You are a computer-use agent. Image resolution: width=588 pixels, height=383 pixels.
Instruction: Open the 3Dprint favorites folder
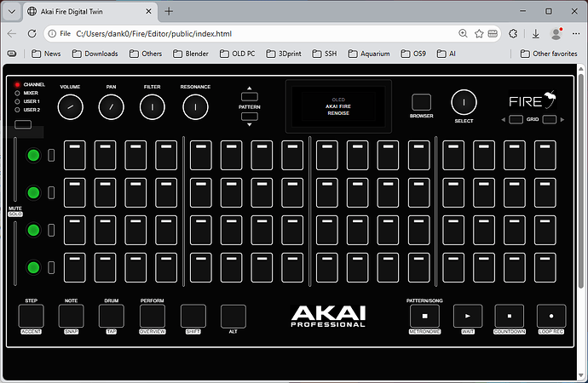click(284, 54)
